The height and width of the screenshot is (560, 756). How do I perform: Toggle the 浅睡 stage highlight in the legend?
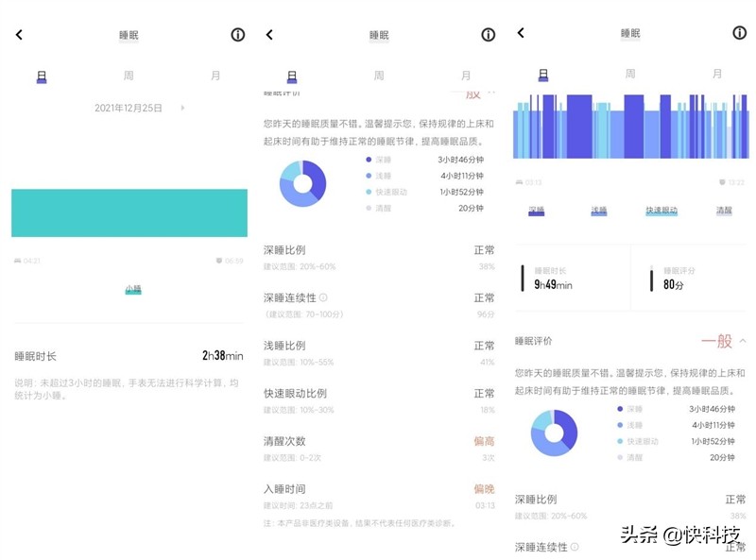tap(598, 210)
